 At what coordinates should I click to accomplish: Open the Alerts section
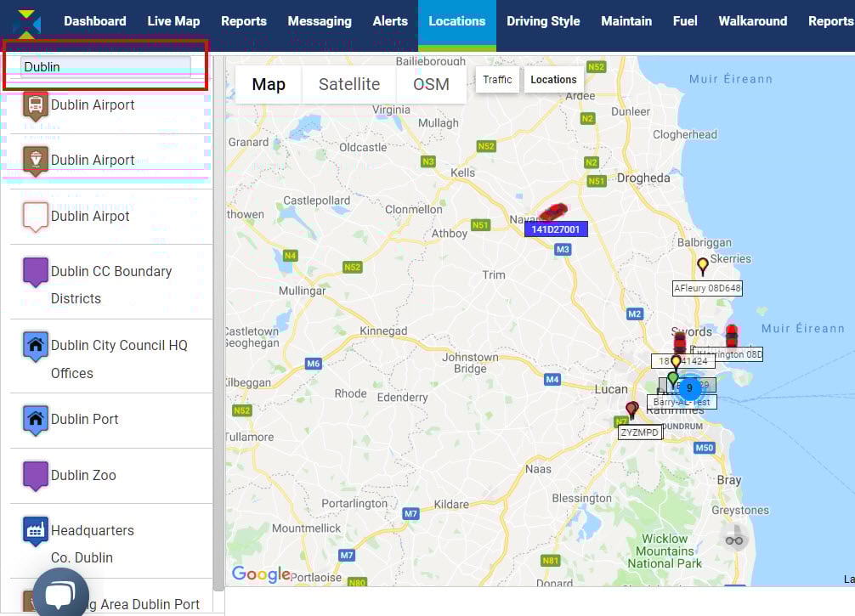click(390, 21)
